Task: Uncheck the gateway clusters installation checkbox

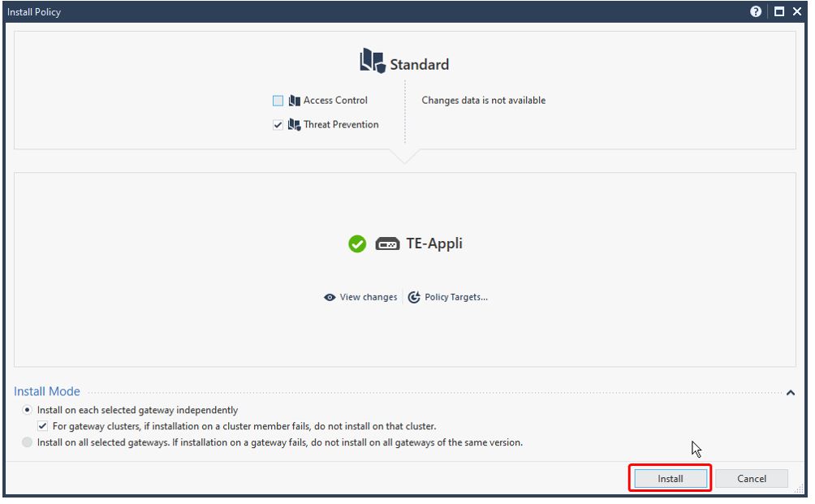Action: point(43,426)
